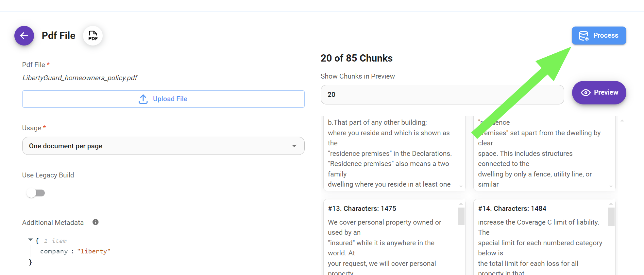Click the Usage dropdown arrow

coord(294,146)
